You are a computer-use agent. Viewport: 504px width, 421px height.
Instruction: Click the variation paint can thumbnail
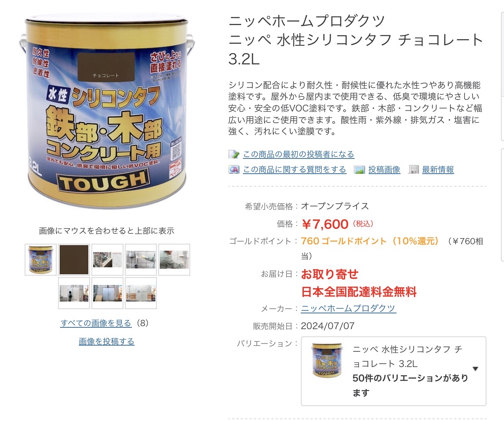click(x=326, y=360)
